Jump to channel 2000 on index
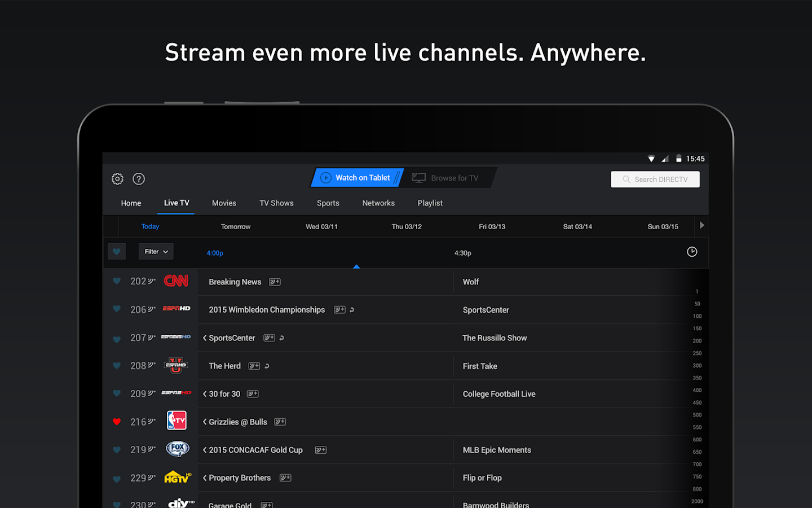This screenshot has height=508, width=812. [698, 501]
